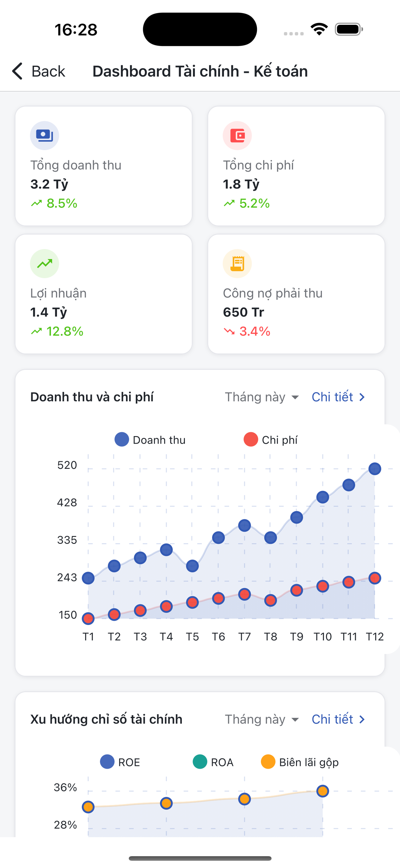Tap the red wallet cost icon
This screenshot has height=868, width=400.
coord(237,136)
